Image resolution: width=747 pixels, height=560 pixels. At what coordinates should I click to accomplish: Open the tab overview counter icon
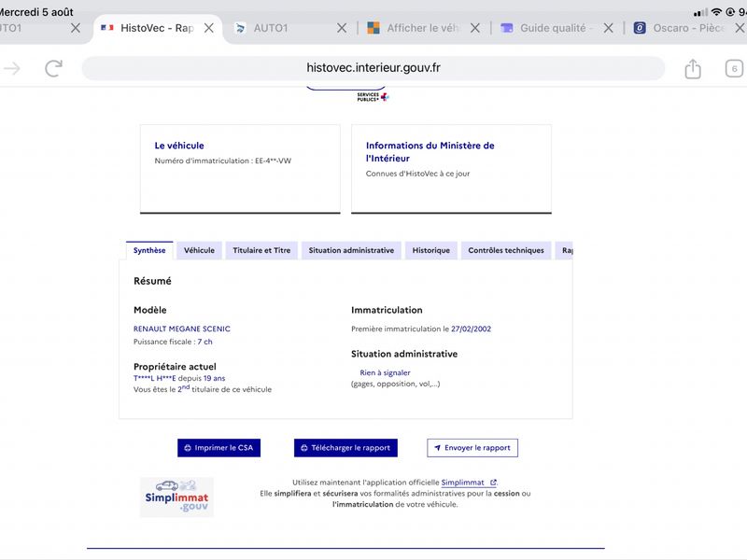(734, 68)
